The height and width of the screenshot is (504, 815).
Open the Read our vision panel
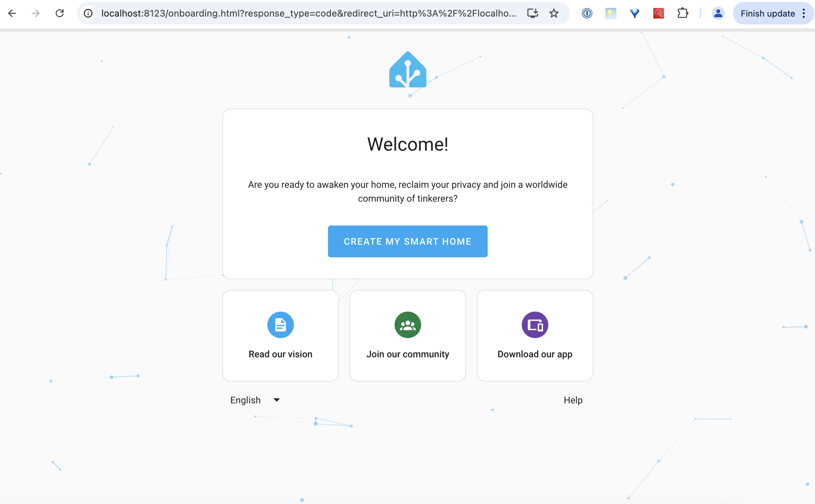(x=280, y=335)
